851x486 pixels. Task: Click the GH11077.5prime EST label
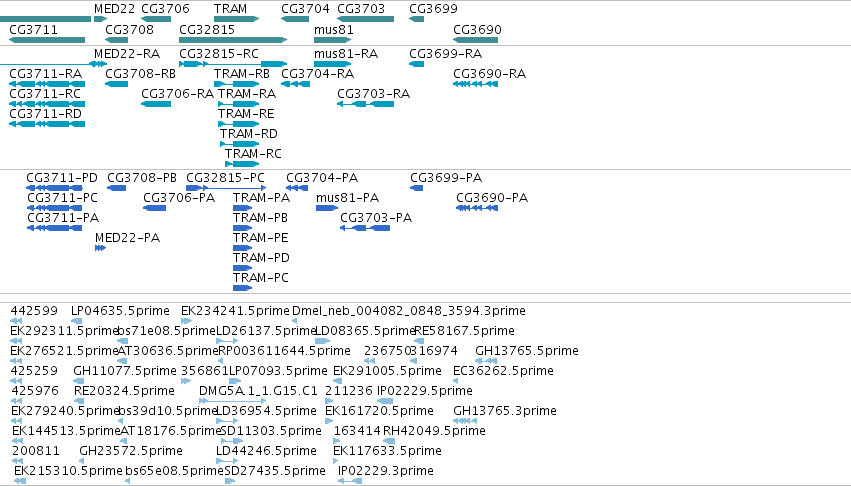(125, 371)
